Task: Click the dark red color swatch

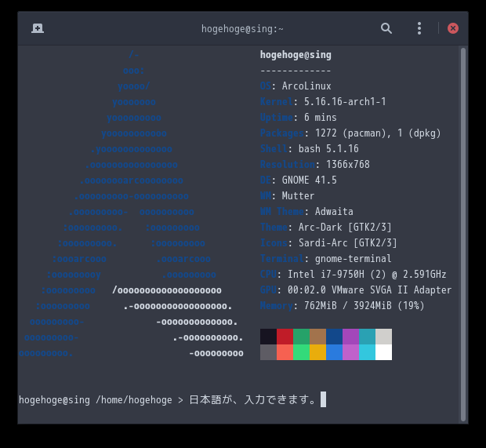Action: (x=285, y=337)
